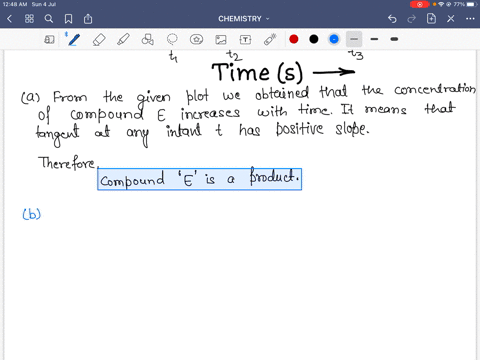Open the share and export menu
The image size is (480, 360).
[88, 19]
